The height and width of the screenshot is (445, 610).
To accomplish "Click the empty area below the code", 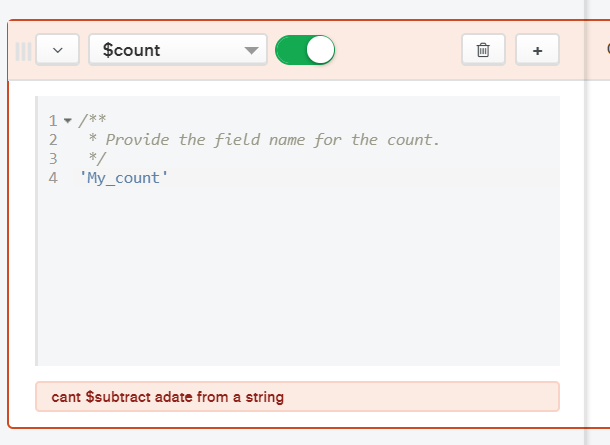I will 297,280.
